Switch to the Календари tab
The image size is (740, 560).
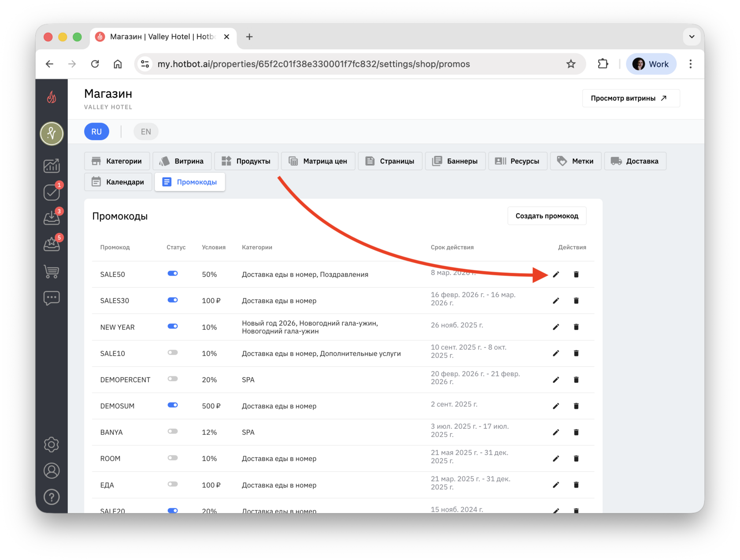point(118,182)
